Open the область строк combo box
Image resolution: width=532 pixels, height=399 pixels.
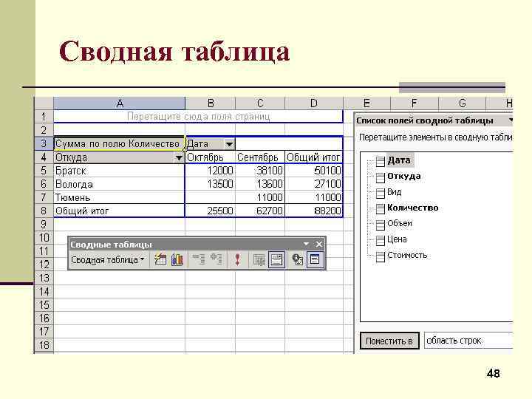468,341
